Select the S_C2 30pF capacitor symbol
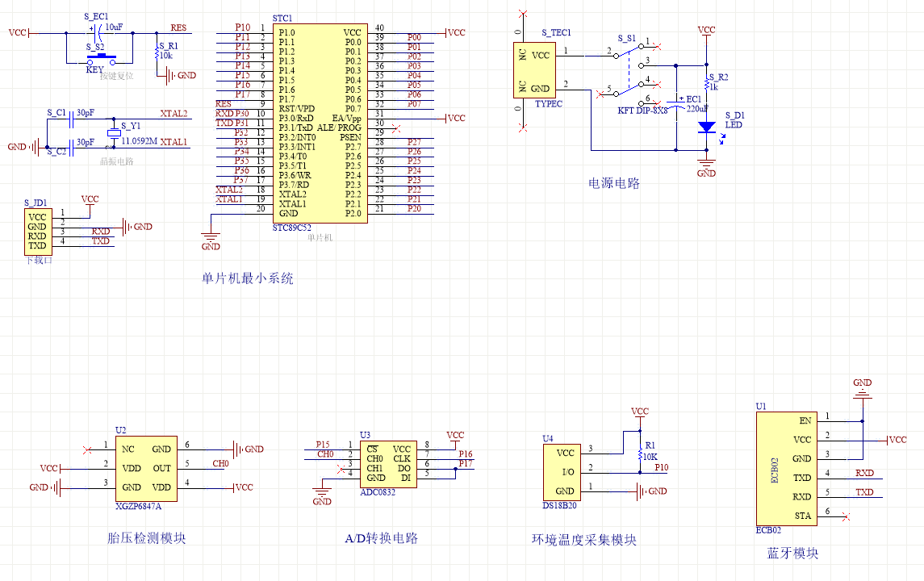The image size is (924, 581). [x=71, y=148]
